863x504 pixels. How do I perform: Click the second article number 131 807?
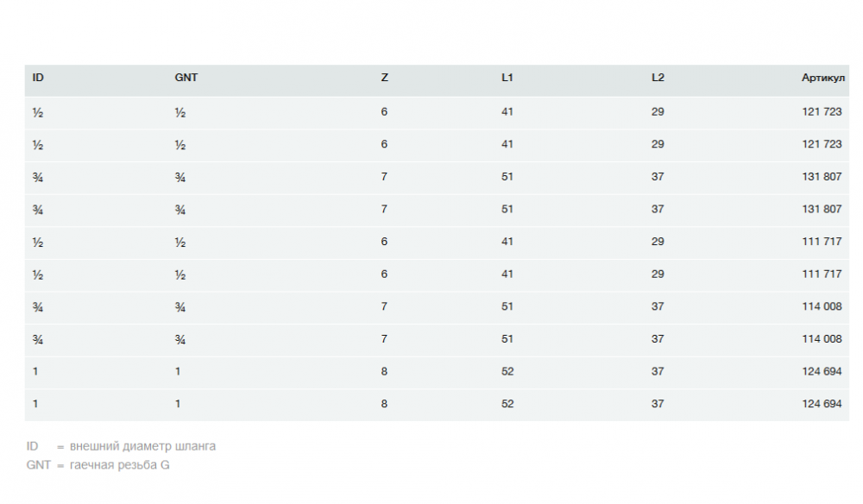pyautogui.click(x=822, y=209)
